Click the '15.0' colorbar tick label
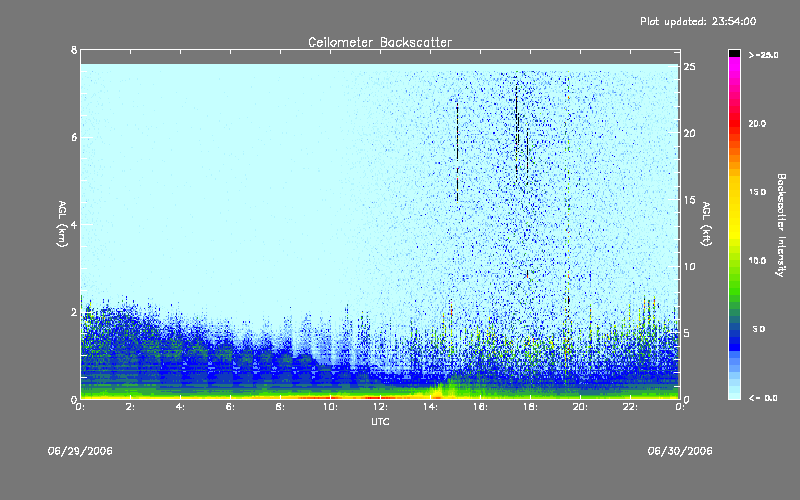The height and width of the screenshot is (500, 800). [757, 192]
